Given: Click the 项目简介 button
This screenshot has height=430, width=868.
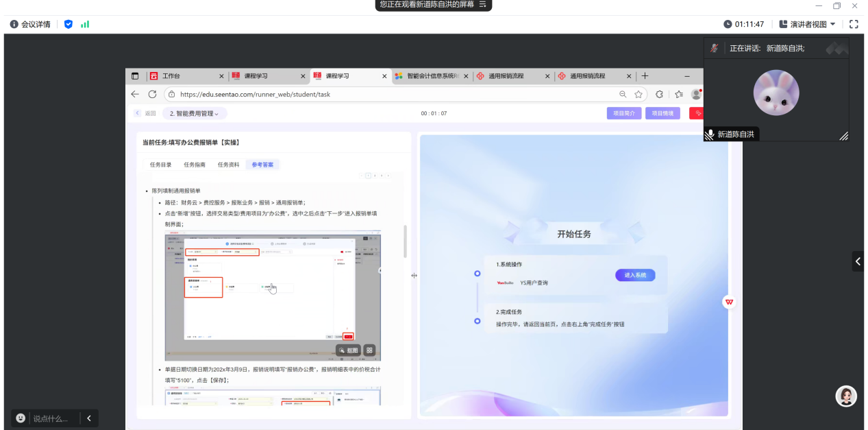Looking at the screenshot, I should [624, 113].
